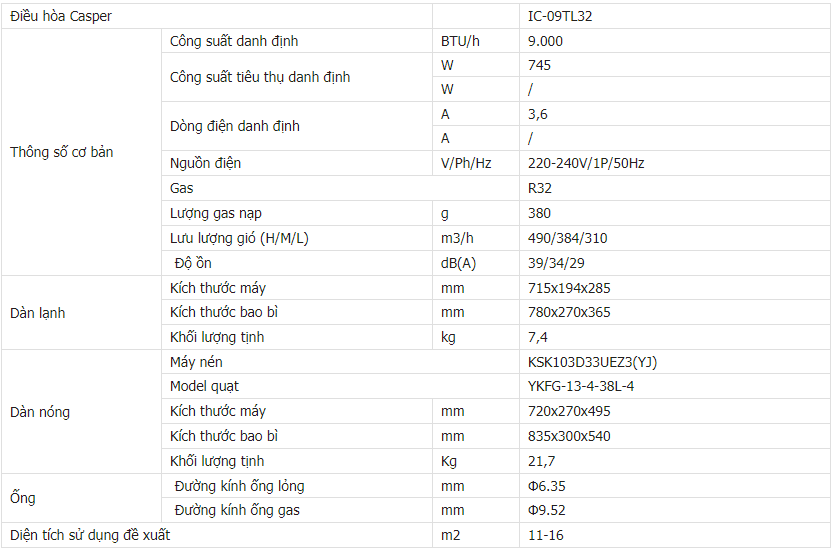The image size is (836, 560).
Task: Click the 'Thông số cơ bản' section cell
Action: click(62, 153)
